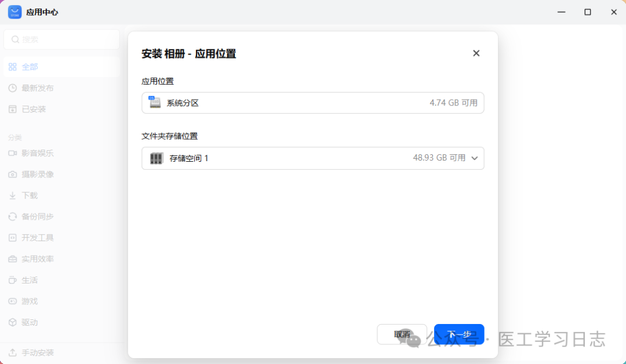Click the 实用效率 category icon
The image size is (626, 364).
13,259
